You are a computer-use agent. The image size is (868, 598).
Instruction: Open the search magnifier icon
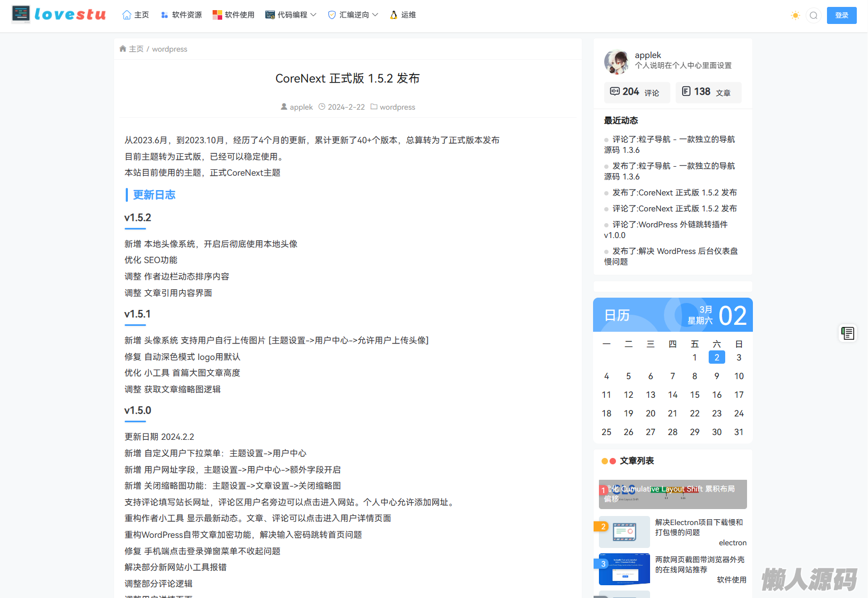813,15
